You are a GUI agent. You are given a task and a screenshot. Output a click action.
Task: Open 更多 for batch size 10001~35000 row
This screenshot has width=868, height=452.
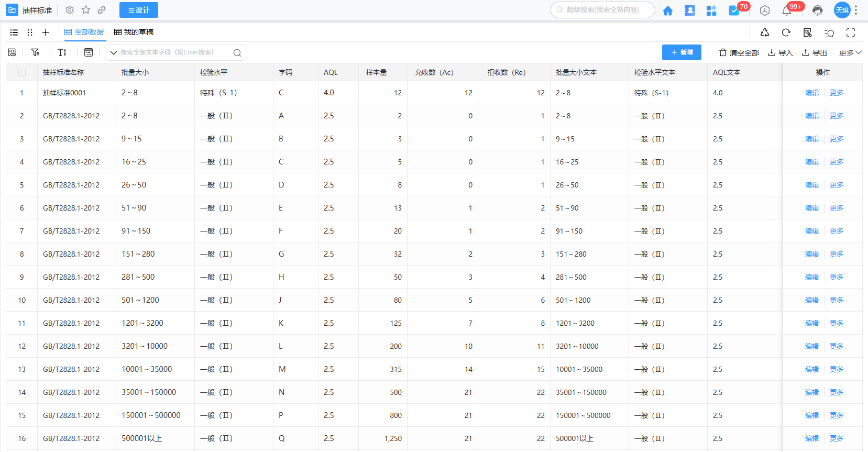pos(837,369)
